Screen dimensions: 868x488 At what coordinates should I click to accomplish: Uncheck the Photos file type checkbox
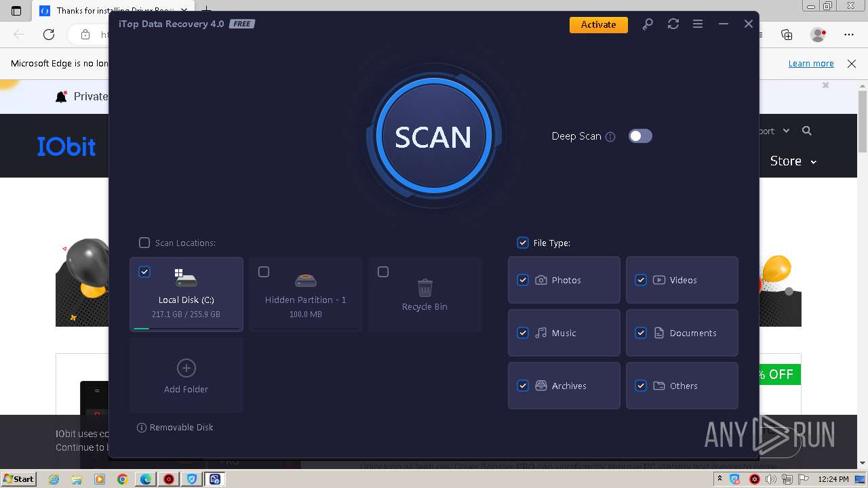click(x=523, y=280)
